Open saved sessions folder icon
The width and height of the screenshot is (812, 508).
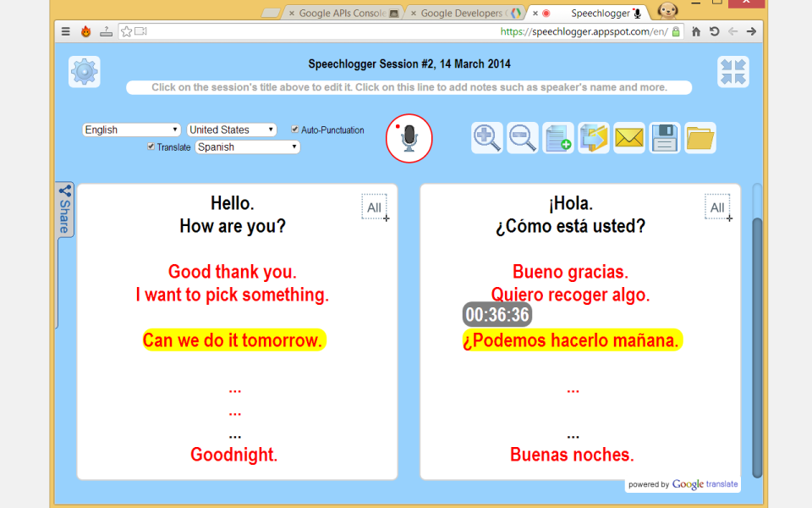(x=700, y=138)
